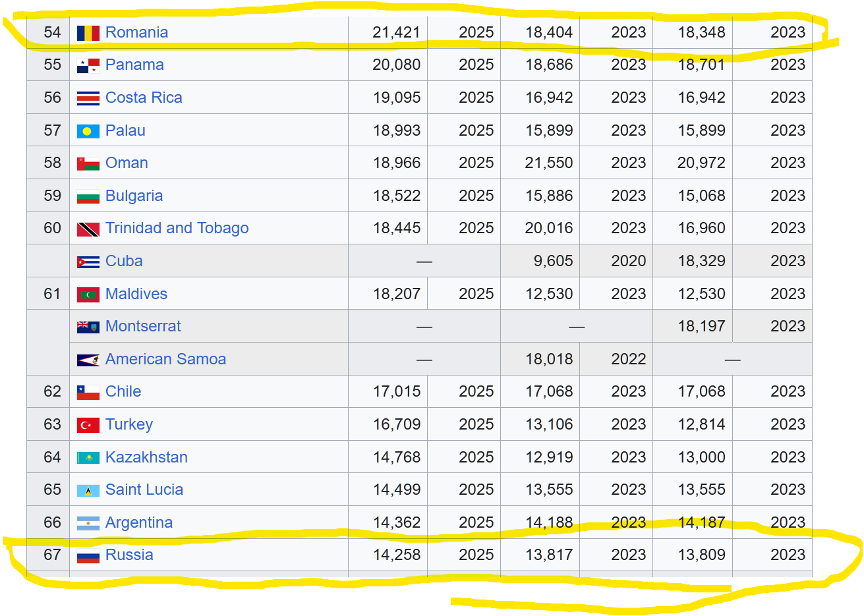Select Romania's value 21,421
Screen dimensions: 864x616
[396, 32]
